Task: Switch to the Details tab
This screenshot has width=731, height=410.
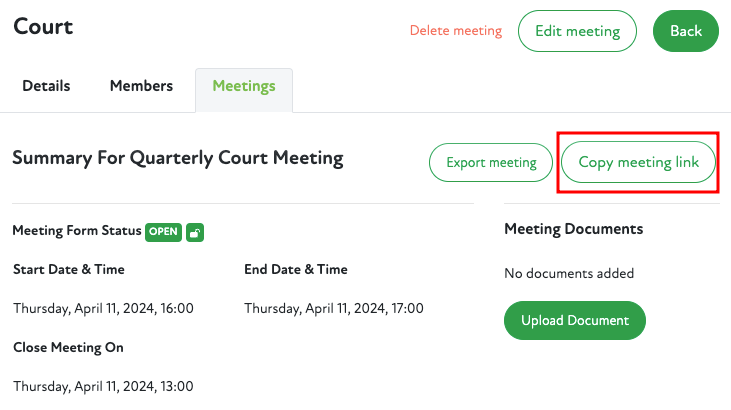Action: (46, 86)
